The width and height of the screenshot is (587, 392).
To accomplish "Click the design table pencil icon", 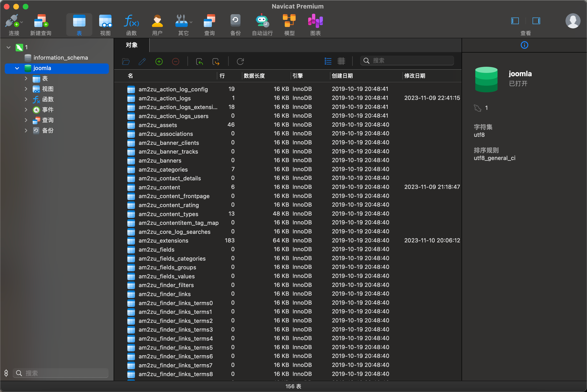I will 142,62.
